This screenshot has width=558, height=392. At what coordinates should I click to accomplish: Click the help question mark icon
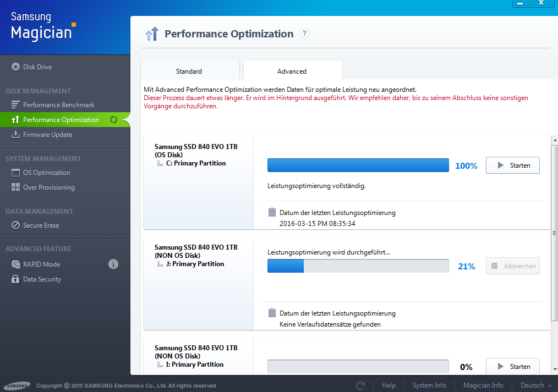point(304,34)
